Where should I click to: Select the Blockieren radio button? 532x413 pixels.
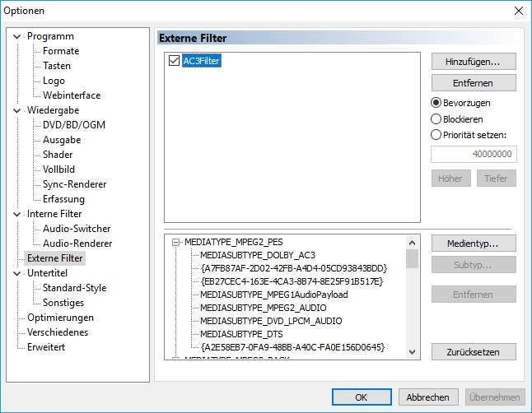pos(436,119)
